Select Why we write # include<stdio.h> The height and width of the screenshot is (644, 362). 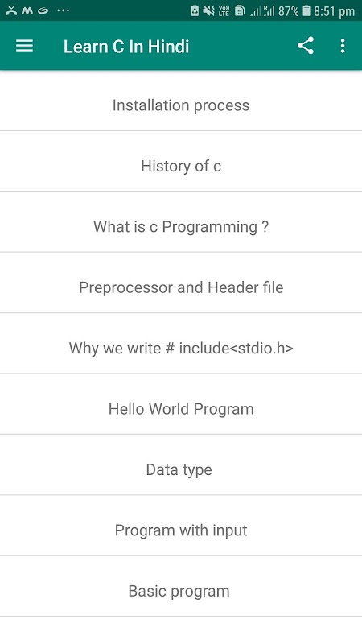(x=181, y=349)
